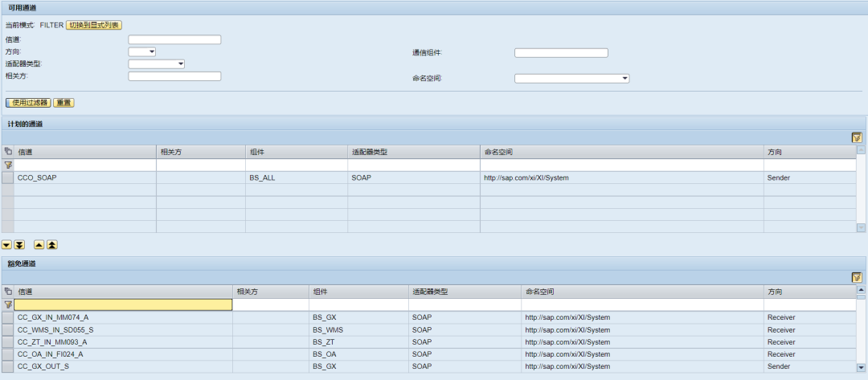Click BS_ZT component cell
The image size is (868, 380).
coord(358,341)
